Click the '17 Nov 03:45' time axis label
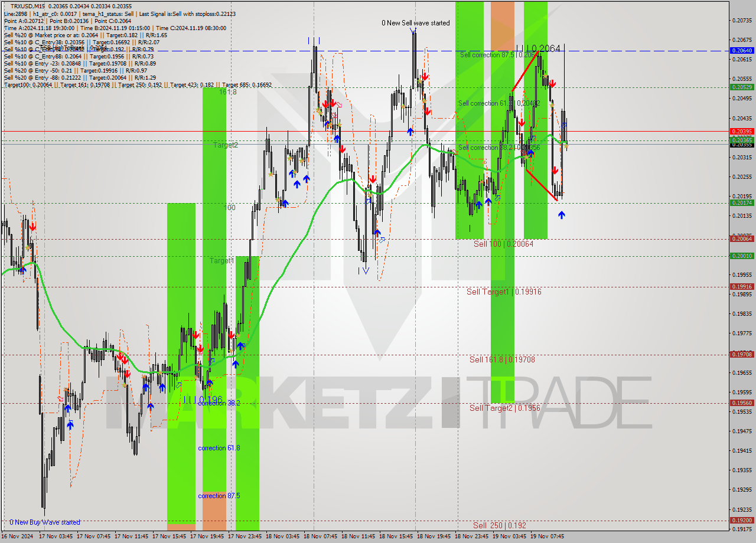 coord(56,537)
